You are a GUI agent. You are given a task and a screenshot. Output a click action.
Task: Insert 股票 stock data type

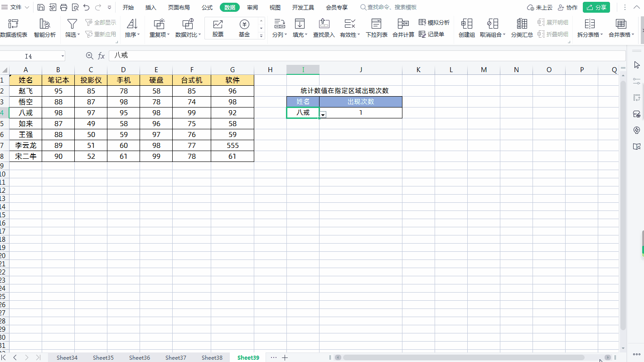click(x=218, y=28)
